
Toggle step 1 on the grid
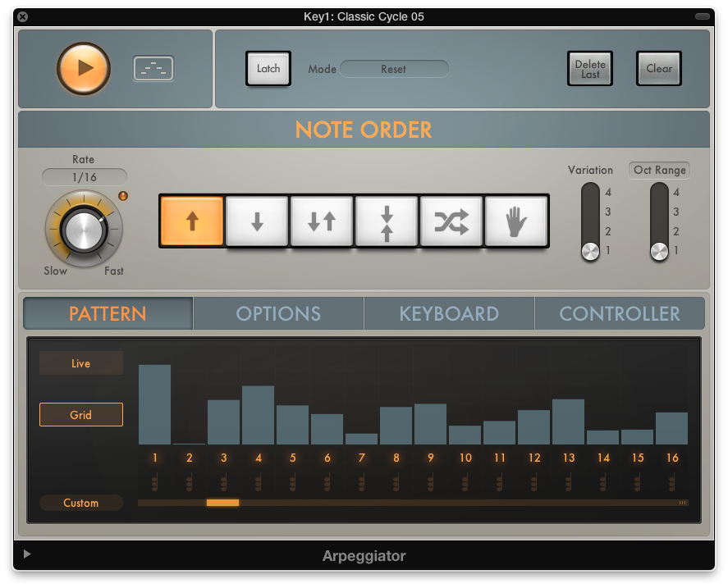tap(154, 458)
